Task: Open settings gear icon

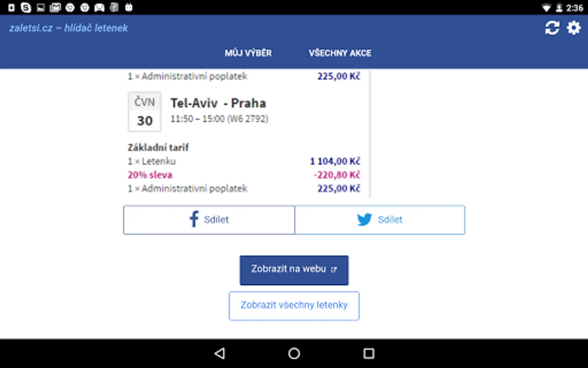Action: [574, 28]
